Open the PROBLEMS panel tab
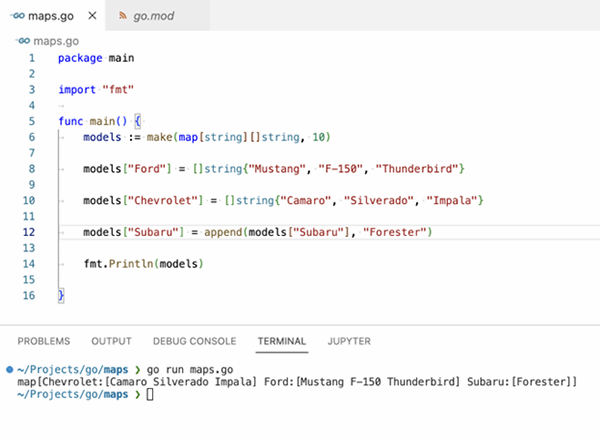This screenshot has height=440, width=600. coord(45,341)
